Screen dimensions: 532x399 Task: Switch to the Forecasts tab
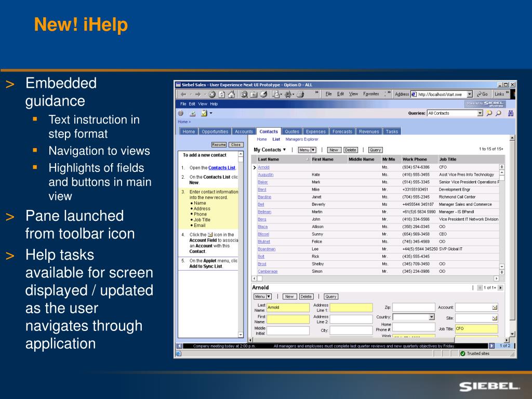point(342,131)
